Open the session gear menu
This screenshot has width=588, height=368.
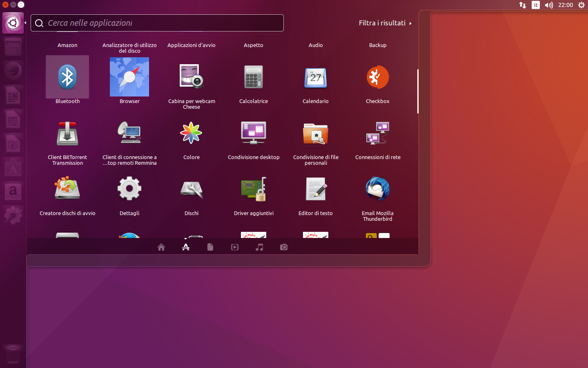click(x=581, y=5)
